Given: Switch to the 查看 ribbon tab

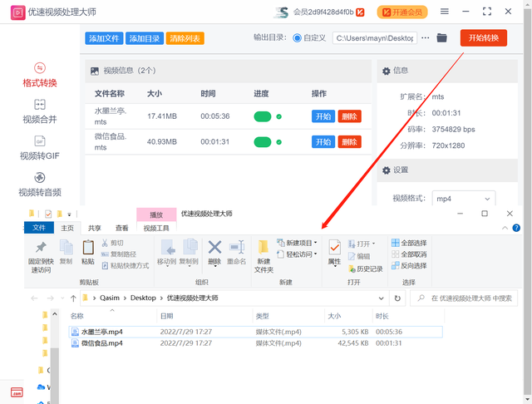Looking at the screenshot, I should tap(122, 228).
